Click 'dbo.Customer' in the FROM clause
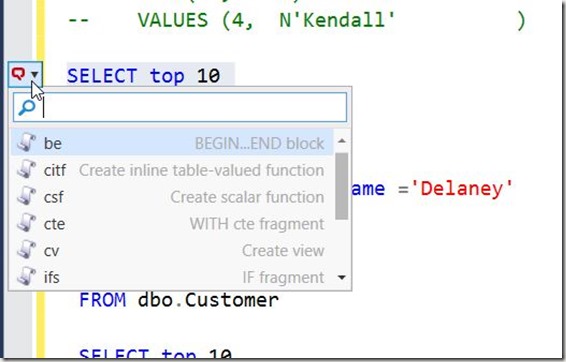566x362 pixels. point(208,300)
